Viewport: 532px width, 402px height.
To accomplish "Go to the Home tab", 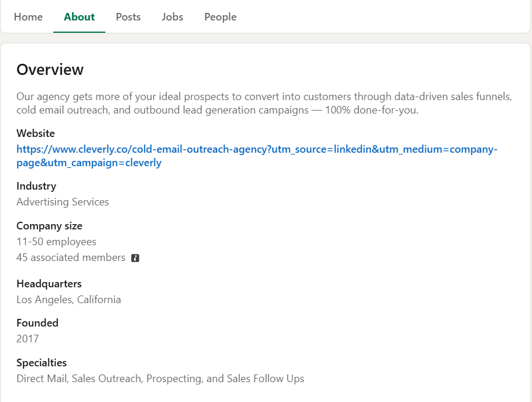I will tap(28, 17).
